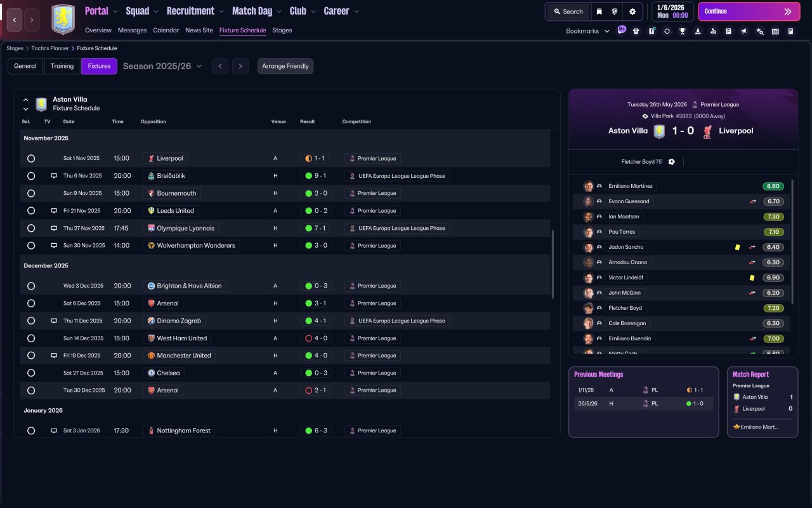The width and height of the screenshot is (812, 508).
Task: Open the Overview sub-tab
Action: pyautogui.click(x=98, y=30)
